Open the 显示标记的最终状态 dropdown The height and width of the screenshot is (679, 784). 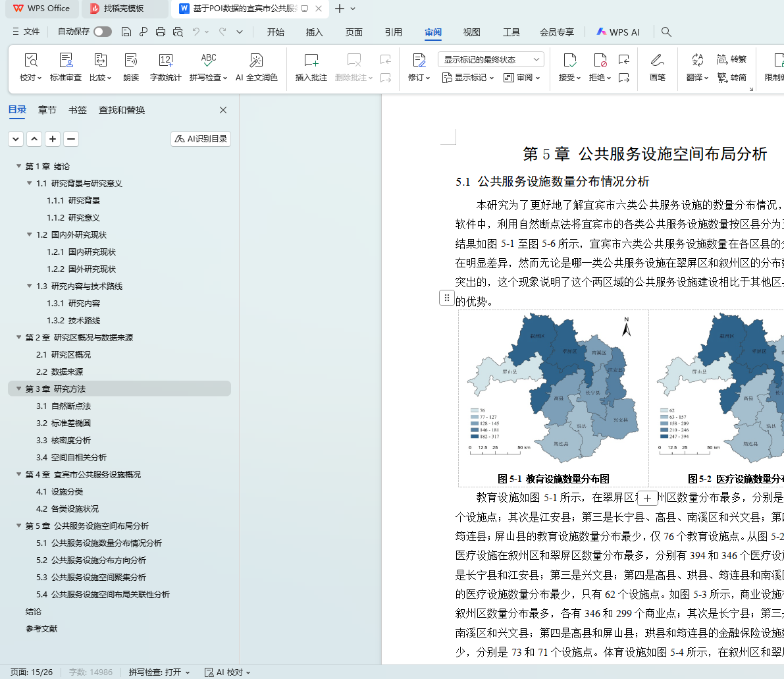[490, 59]
